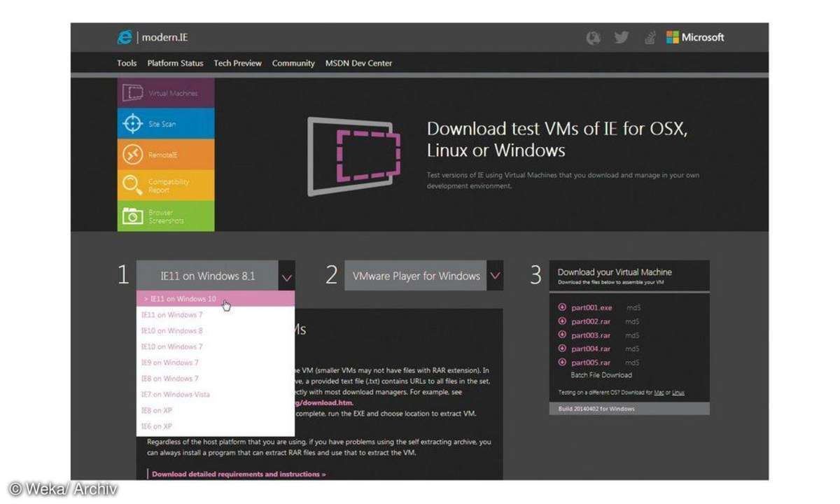This screenshot has height=504, width=840.
Task: Click the Download test VMs of IE heading
Action: [557, 139]
